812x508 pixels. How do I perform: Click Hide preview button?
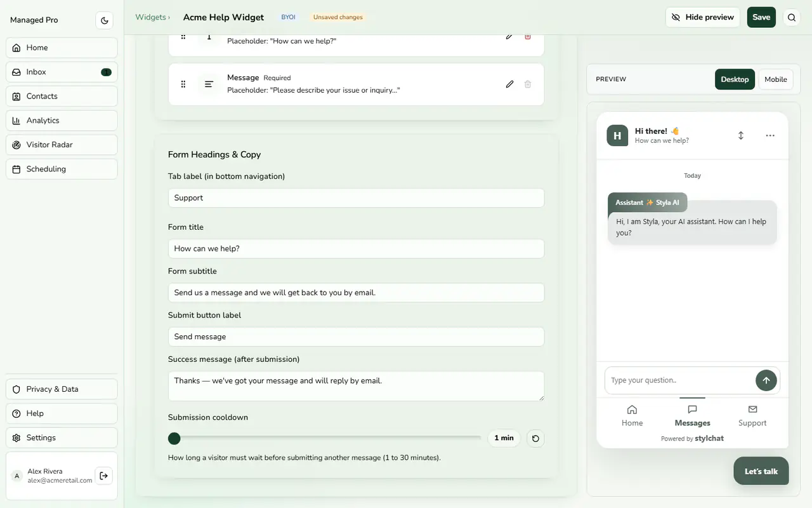click(703, 17)
